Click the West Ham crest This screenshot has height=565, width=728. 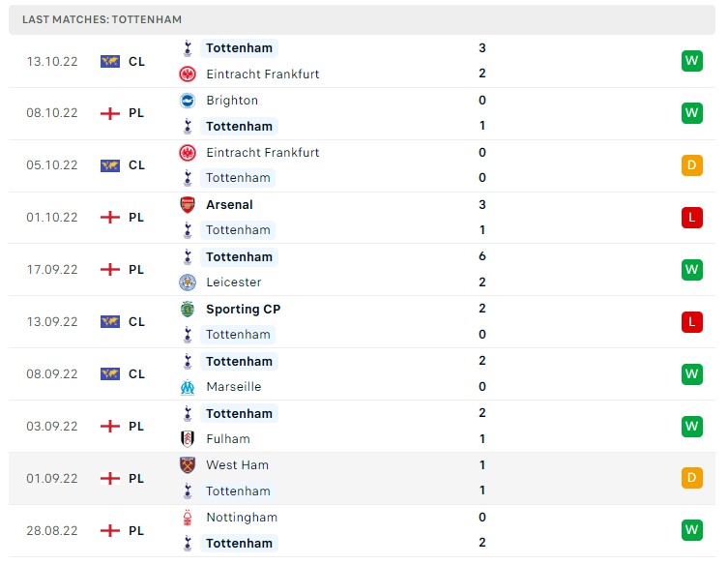188,465
